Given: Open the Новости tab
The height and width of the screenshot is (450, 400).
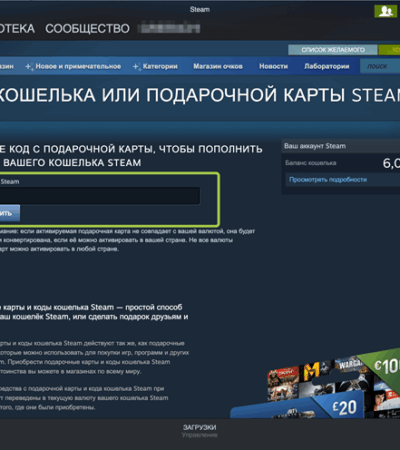Looking at the screenshot, I should click(273, 66).
